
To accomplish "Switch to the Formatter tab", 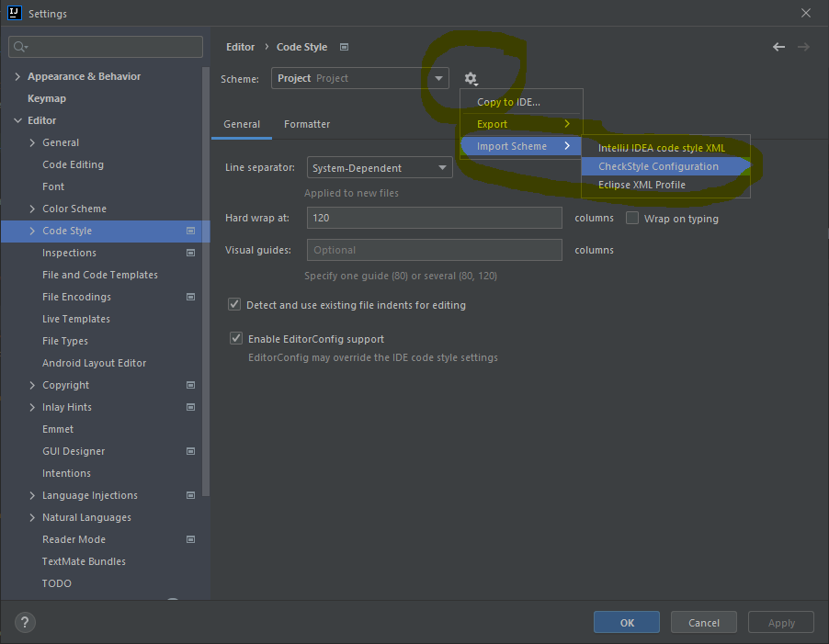I will (307, 124).
